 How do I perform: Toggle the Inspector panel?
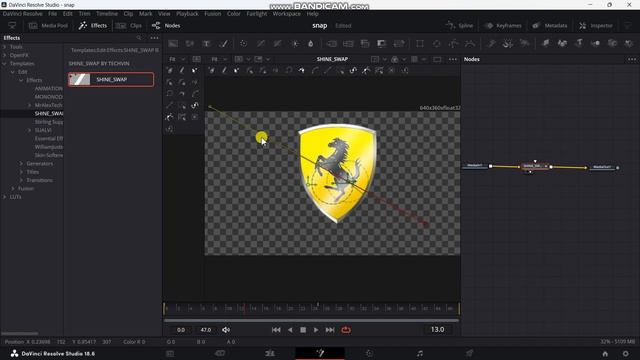596,25
